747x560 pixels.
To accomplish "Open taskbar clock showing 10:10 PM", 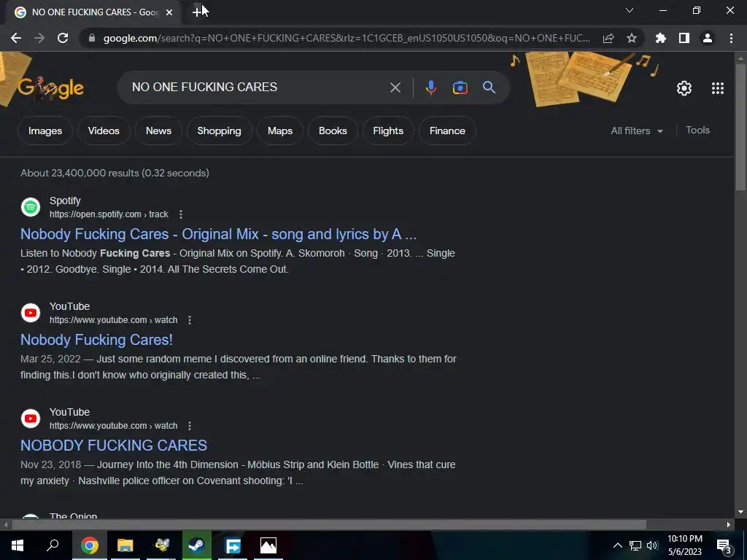I will tap(684, 545).
